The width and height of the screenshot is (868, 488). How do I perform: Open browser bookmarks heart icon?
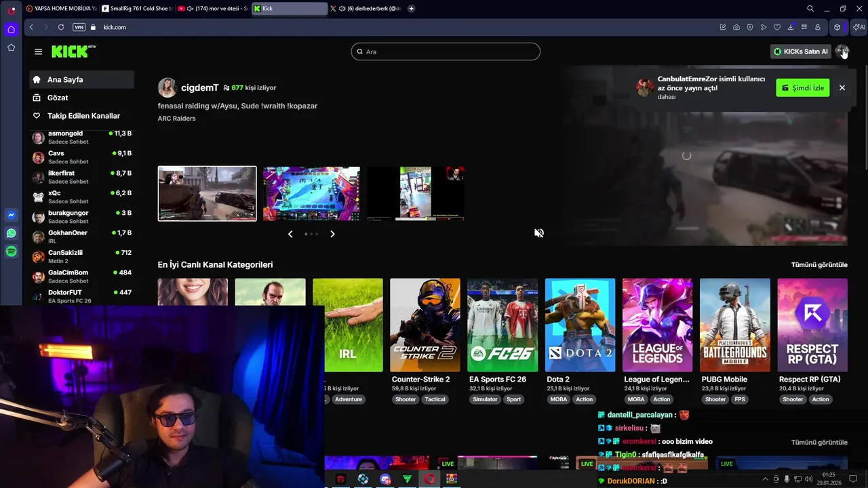tap(777, 27)
